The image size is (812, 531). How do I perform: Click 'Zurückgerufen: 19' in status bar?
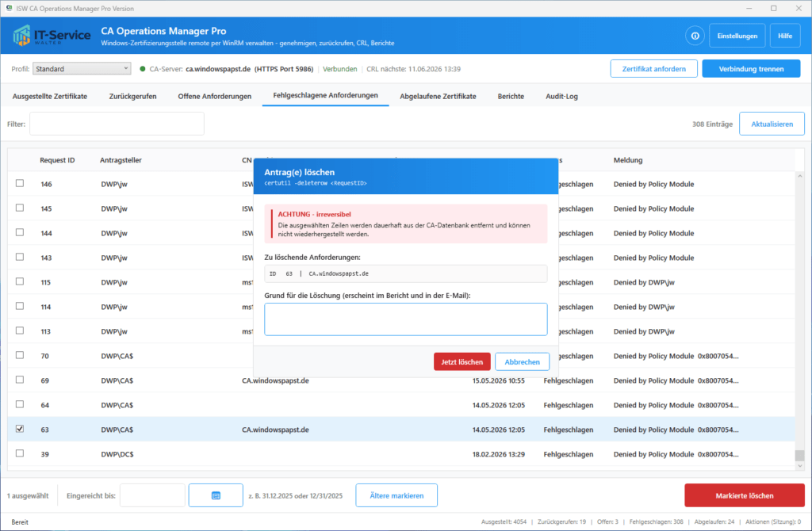(x=561, y=521)
